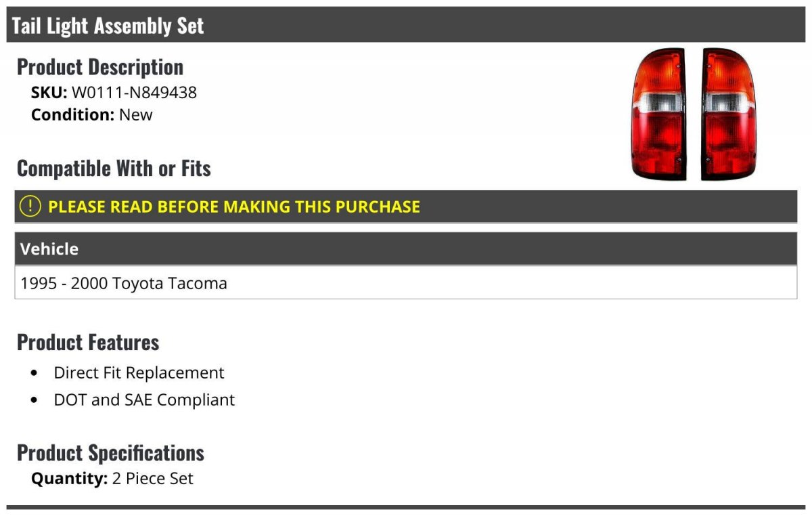Click the Product Features heading
Screen dimensions: 812x516
click(x=88, y=342)
